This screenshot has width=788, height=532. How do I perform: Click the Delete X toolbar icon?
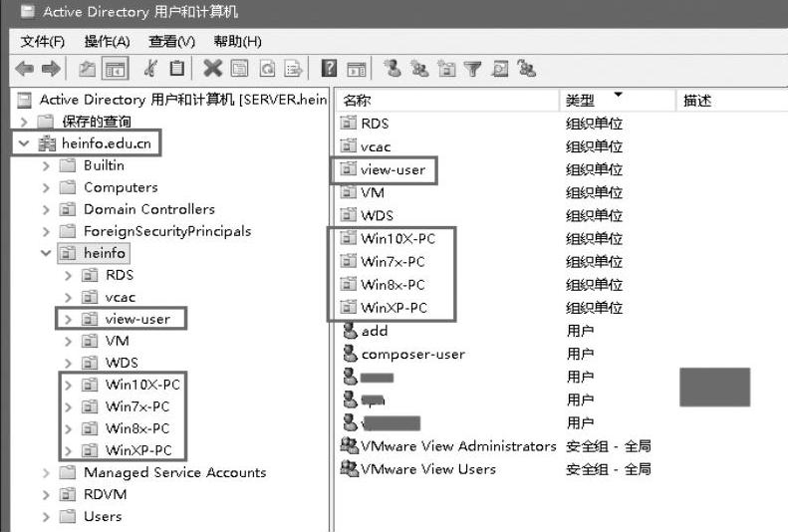pos(212,69)
